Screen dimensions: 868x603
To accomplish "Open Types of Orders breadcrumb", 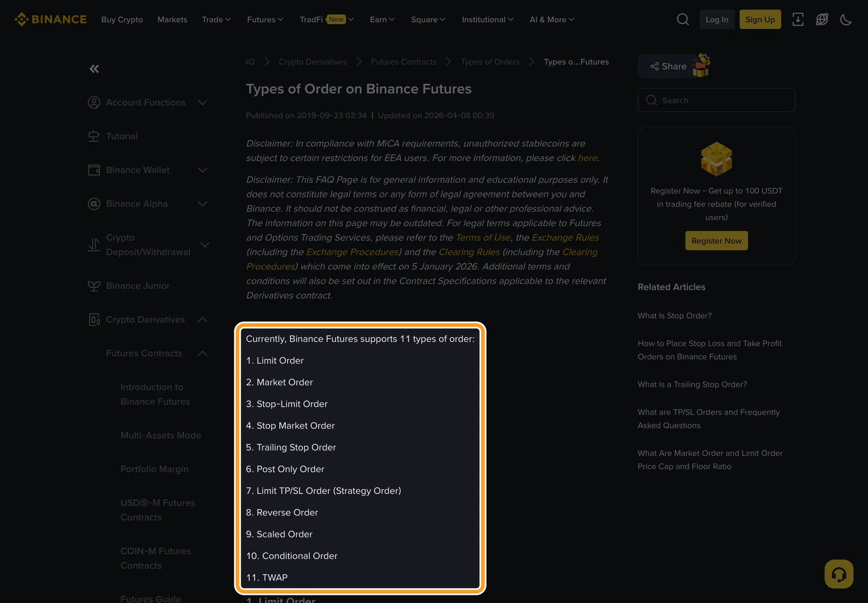I will (490, 62).
